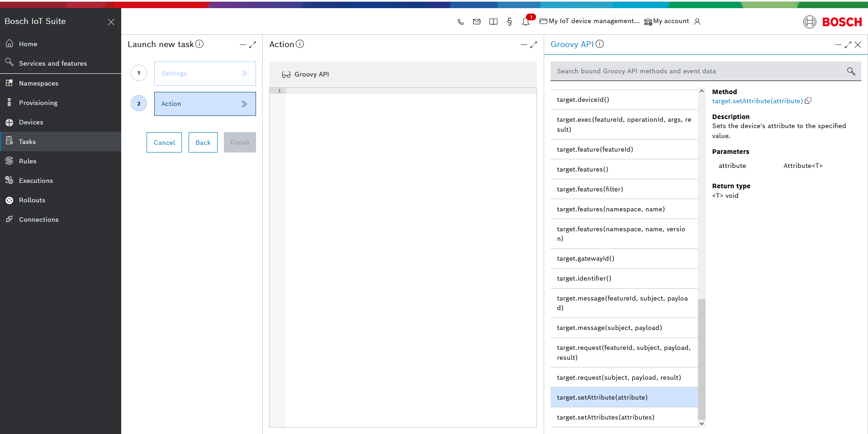Click info icon next to Groovy API title
This screenshot has height=434, width=868.
coord(600,44)
